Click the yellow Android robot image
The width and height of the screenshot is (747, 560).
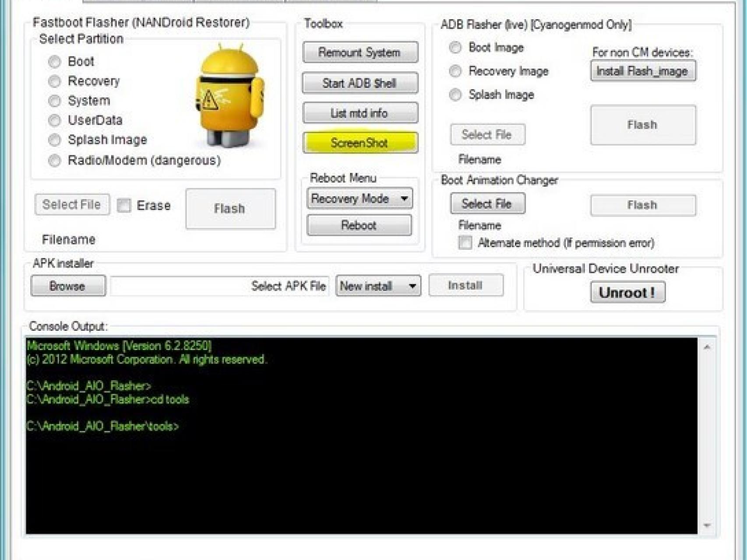point(230,96)
